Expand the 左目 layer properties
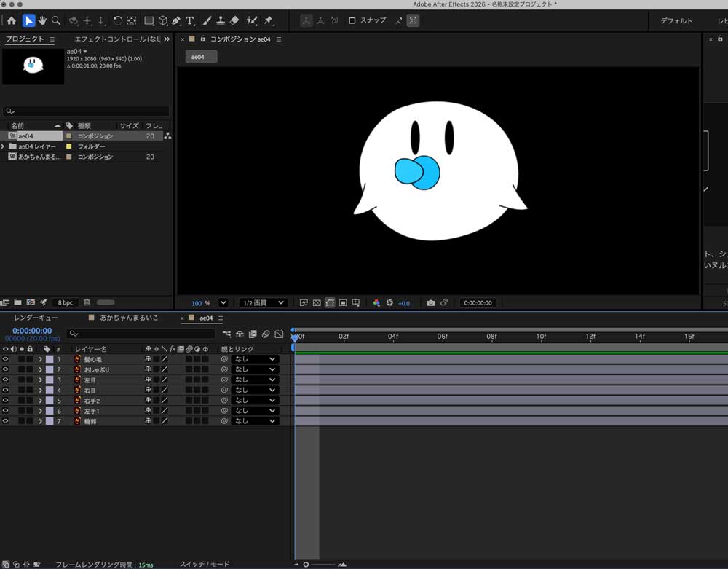Viewport: 728px width, 569px height. tap(39, 380)
